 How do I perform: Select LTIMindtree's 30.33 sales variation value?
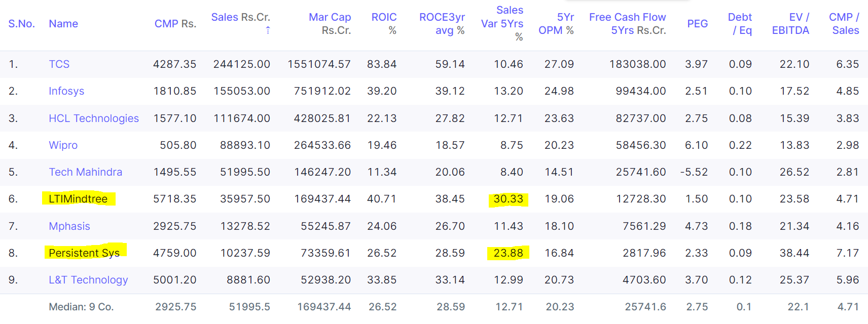[509, 199]
